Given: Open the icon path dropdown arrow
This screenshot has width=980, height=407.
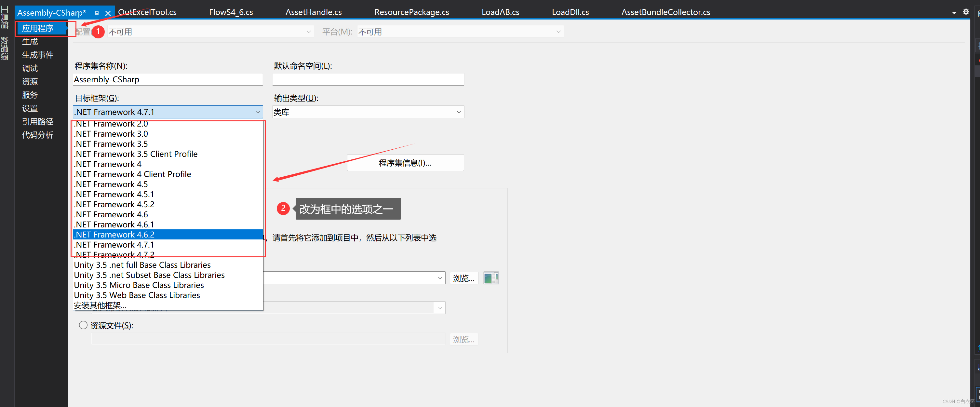Looking at the screenshot, I should click(x=440, y=278).
